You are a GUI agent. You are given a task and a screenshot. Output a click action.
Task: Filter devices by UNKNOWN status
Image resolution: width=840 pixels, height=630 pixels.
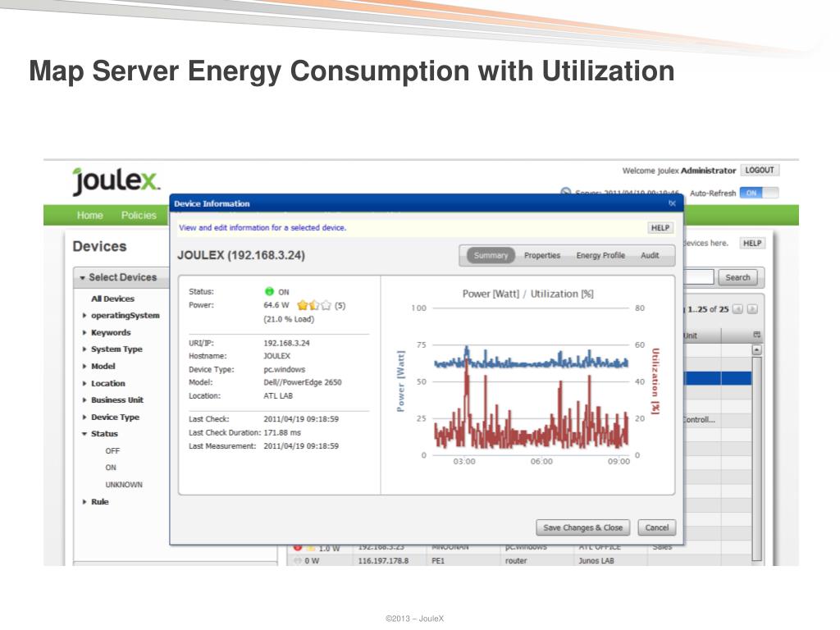click(124, 485)
